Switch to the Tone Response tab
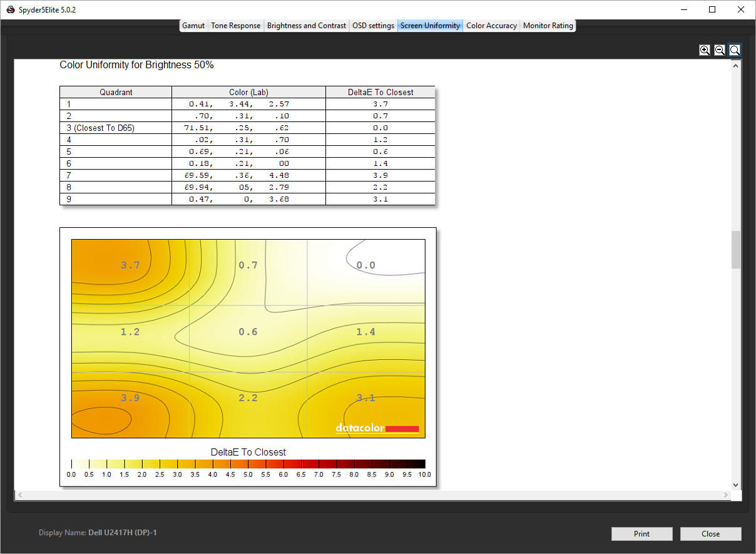Image resolution: width=756 pixels, height=554 pixels. [235, 26]
